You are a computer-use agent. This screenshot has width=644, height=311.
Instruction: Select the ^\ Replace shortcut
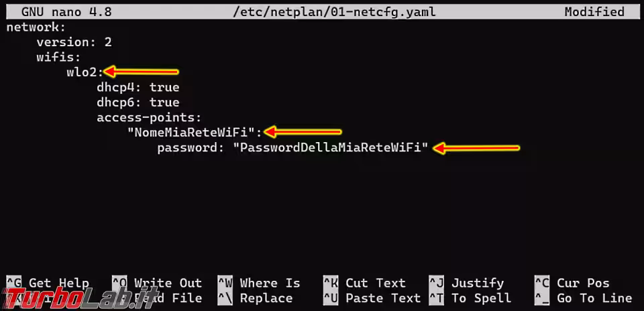(255, 298)
